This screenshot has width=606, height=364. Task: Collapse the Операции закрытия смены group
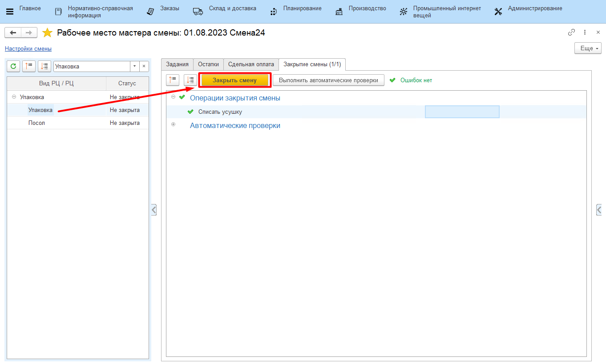pyautogui.click(x=174, y=97)
